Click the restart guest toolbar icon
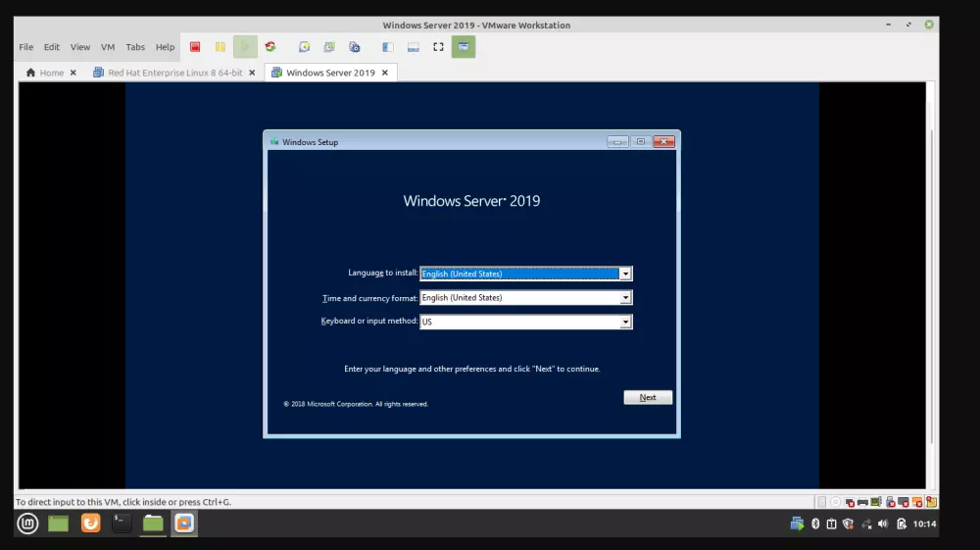This screenshot has width=980, height=550. pos(270,47)
